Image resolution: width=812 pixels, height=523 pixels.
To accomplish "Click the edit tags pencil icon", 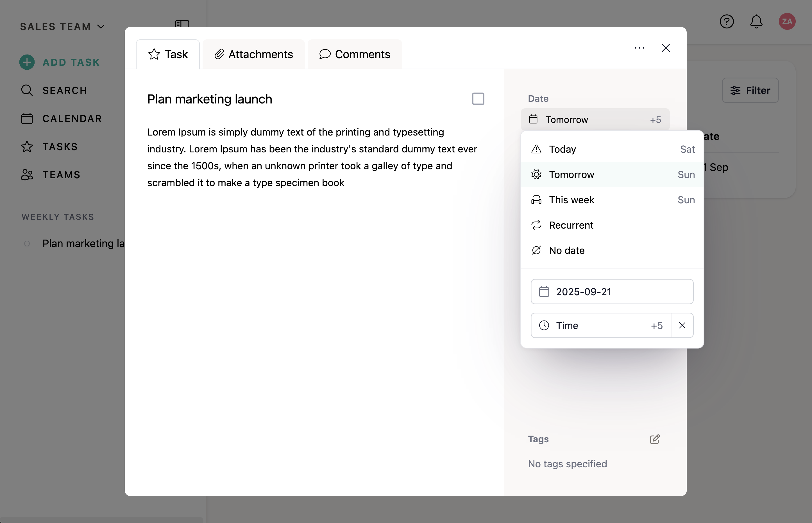I will pos(655,439).
